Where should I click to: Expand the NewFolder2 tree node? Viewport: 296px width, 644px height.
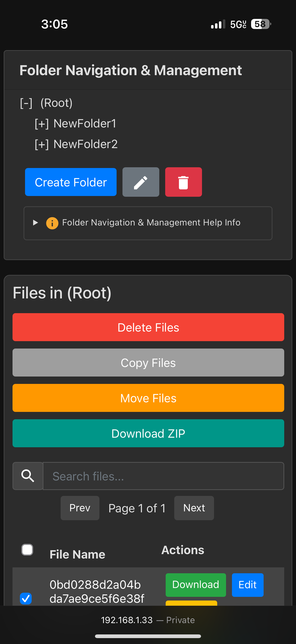pos(41,144)
